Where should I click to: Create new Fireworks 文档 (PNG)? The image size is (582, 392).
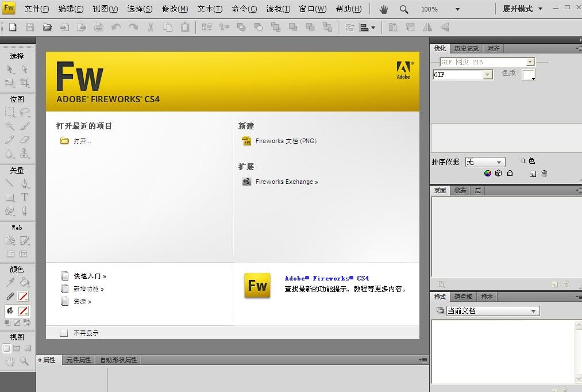[286, 141]
